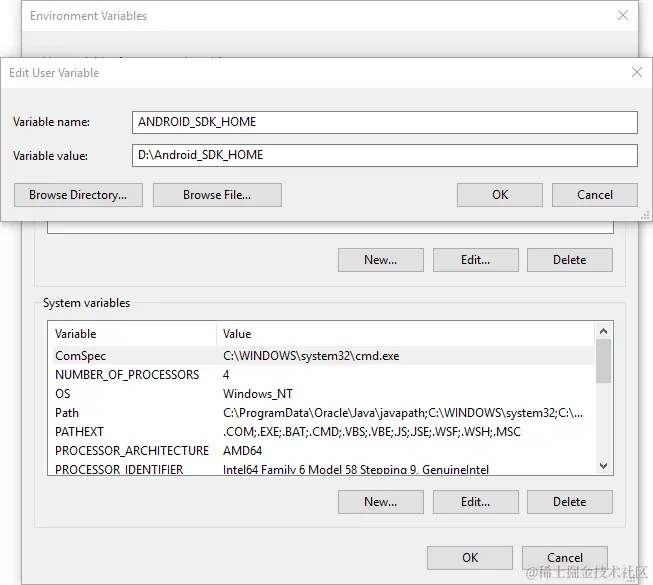Click the .COM;.EXE;.BAT PATHEXT value cell
The image size is (653, 585).
tap(372, 432)
